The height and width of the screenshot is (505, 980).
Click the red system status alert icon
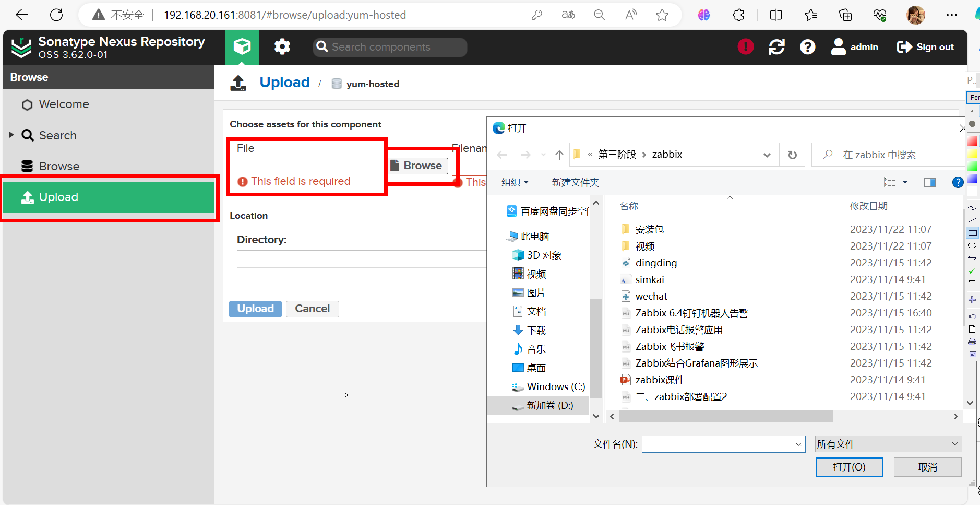(x=746, y=47)
